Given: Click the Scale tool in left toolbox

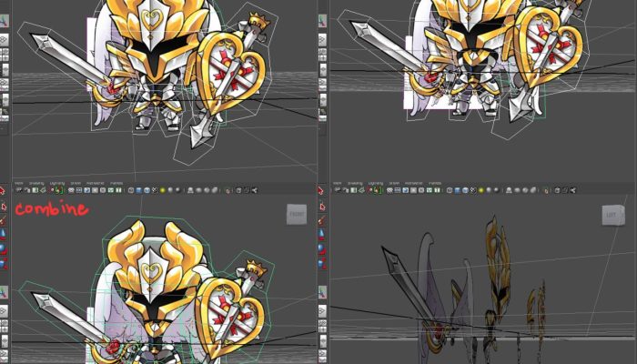Looking at the screenshot, I should click(x=4, y=263).
